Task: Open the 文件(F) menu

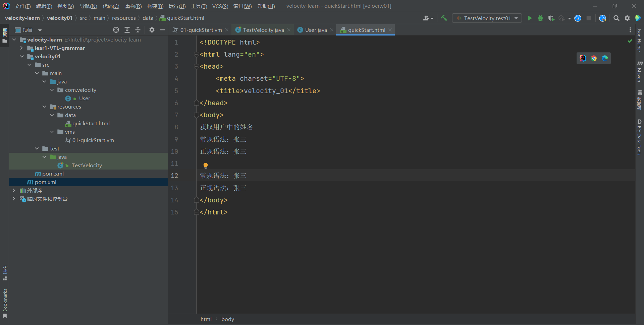Action: [23, 6]
